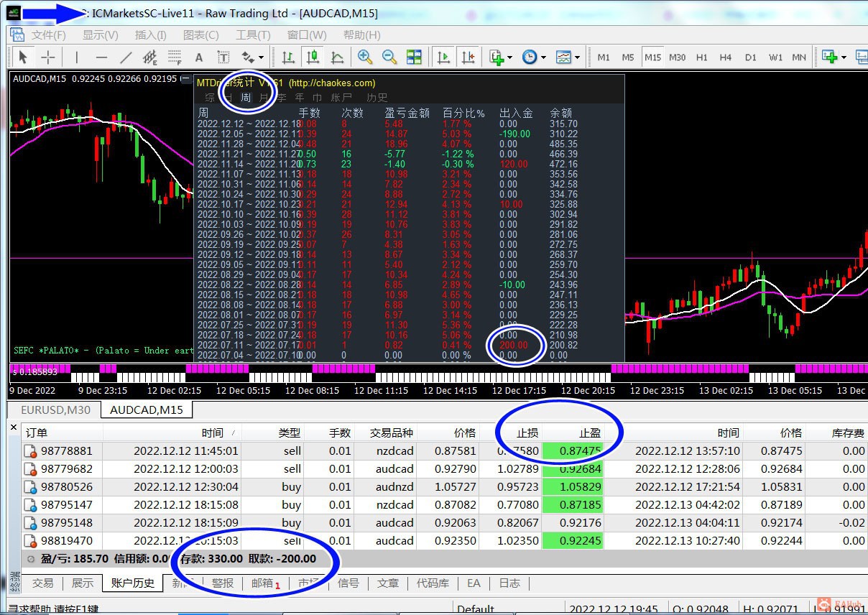
Task: Zoom out on the chart
Action: point(389,57)
